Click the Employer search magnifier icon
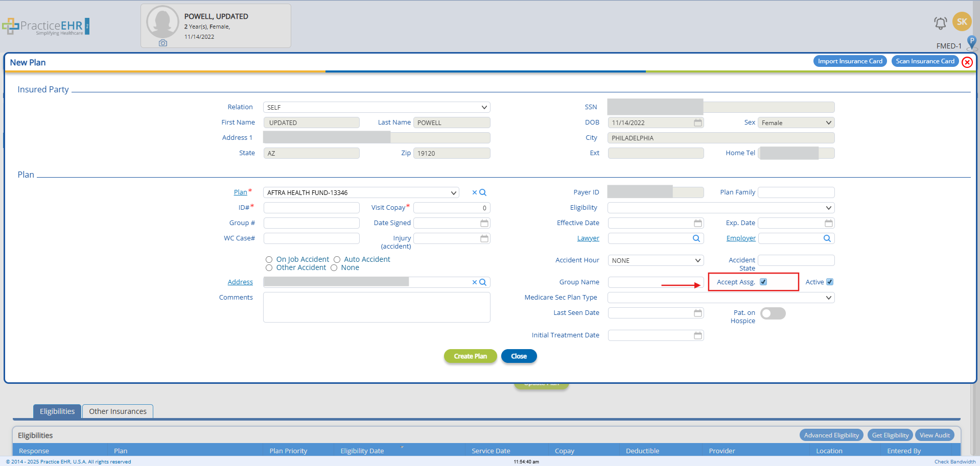 tap(827, 238)
